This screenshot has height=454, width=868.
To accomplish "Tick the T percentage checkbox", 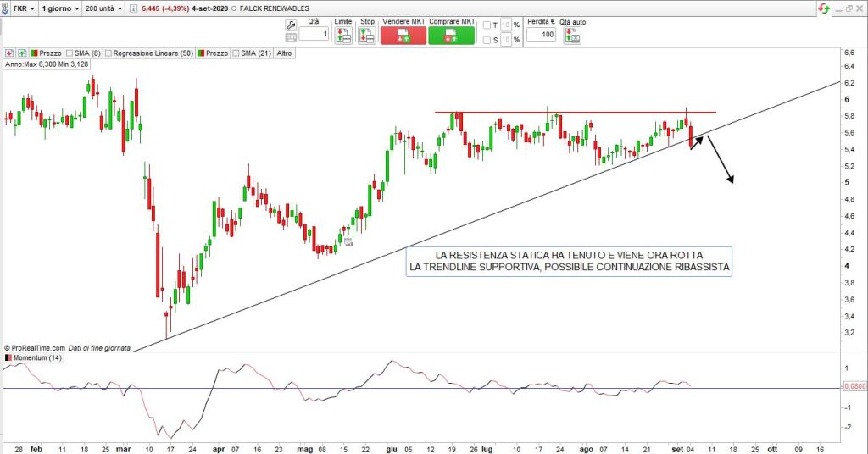I will pyautogui.click(x=487, y=25).
